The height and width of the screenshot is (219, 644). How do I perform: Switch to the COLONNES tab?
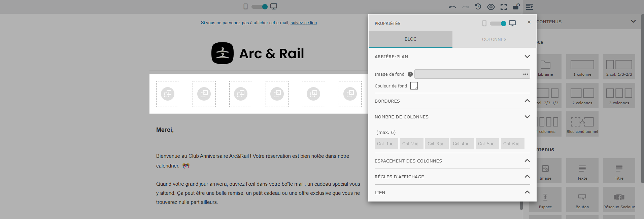coord(494,39)
